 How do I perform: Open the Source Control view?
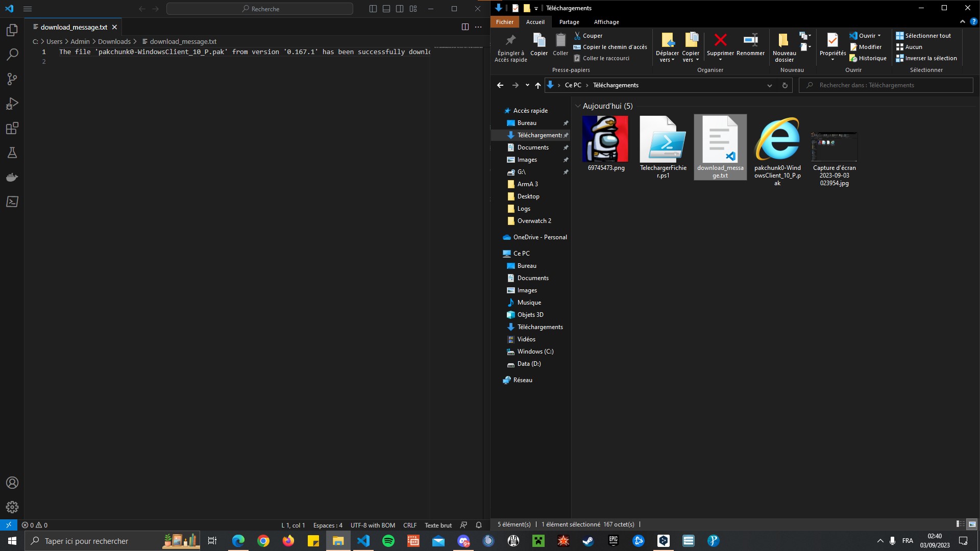(x=12, y=79)
